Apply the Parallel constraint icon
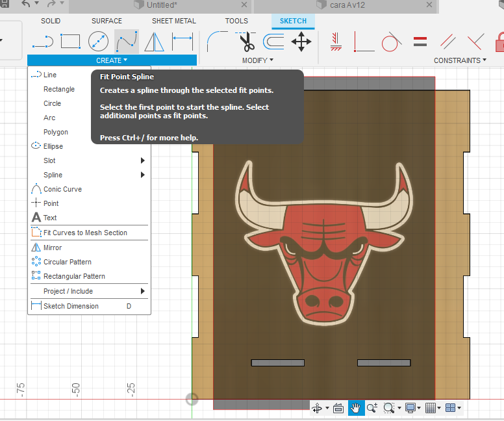Image resolution: width=504 pixels, height=421 pixels. coord(447,42)
